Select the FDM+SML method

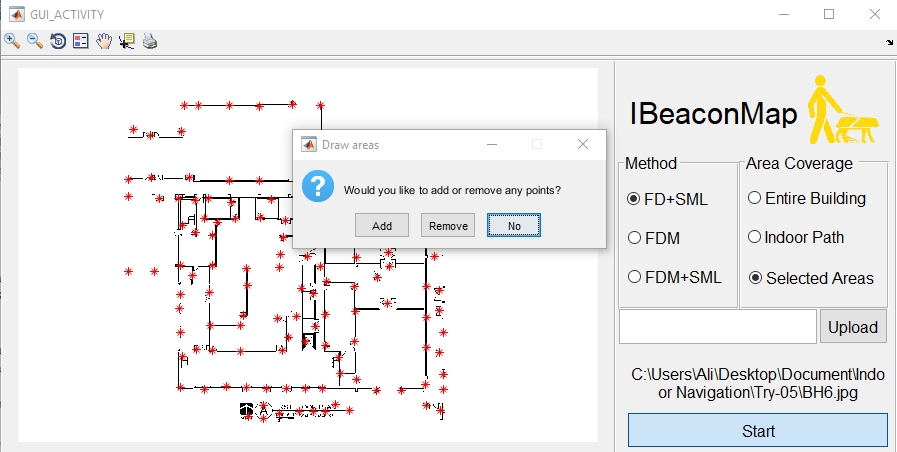tap(633, 277)
